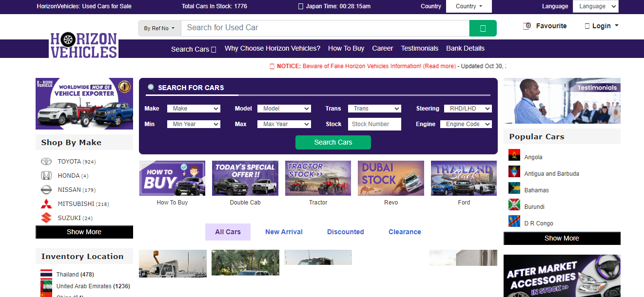Focus the Stock Number input field
The image size is (644, 297).
374,124
